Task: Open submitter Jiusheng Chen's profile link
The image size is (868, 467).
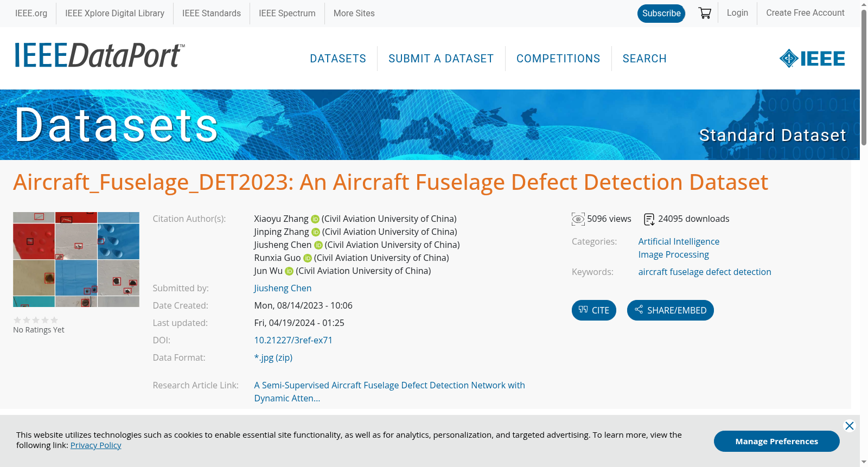Action: click(283, 289)
